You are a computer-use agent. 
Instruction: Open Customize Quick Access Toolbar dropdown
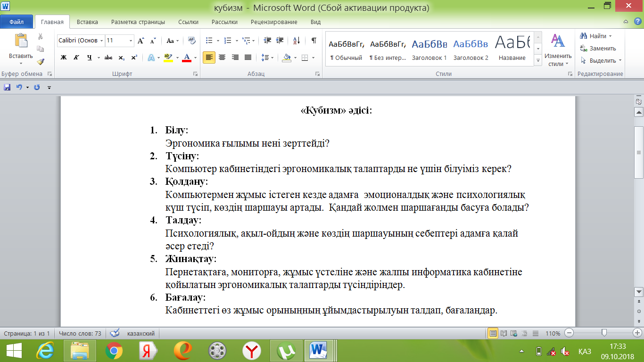[x=49, y=87]
